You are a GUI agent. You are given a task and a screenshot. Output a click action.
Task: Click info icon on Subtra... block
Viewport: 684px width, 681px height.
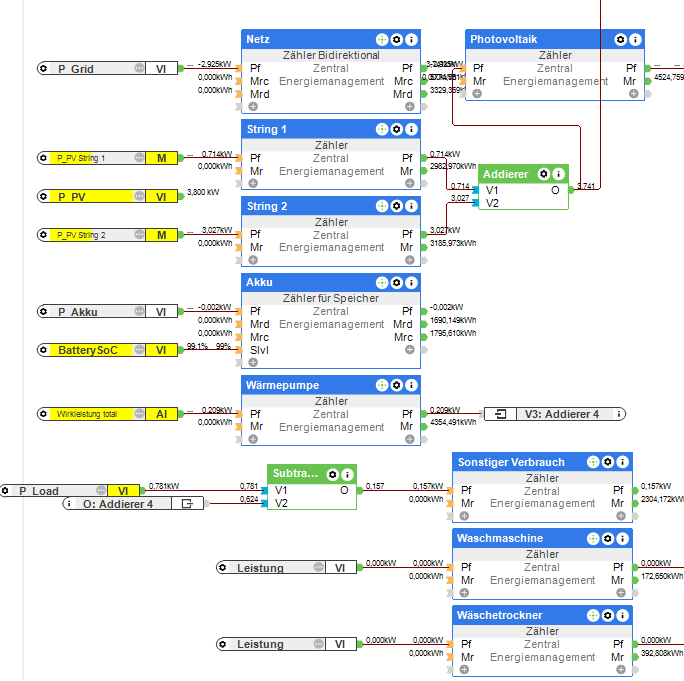[x=347, y=474]
